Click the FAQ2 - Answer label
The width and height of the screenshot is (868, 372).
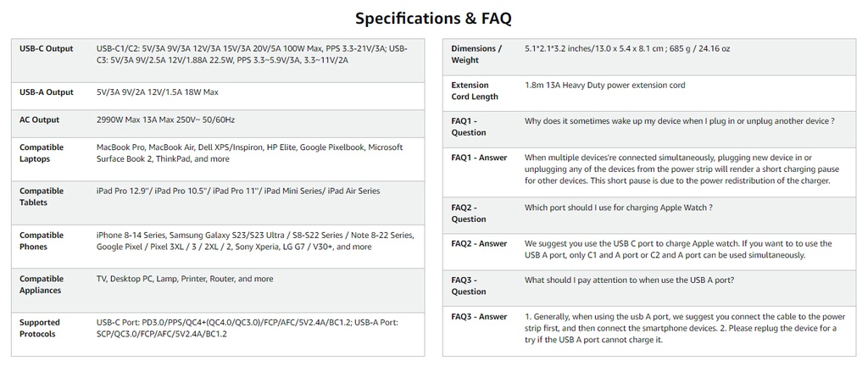[x=479, y=244]
